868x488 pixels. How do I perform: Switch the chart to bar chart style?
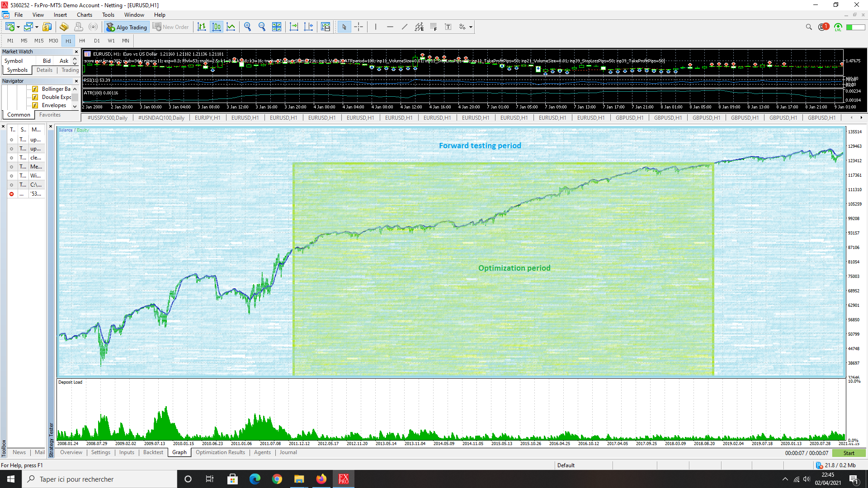[x=202, y=27]
